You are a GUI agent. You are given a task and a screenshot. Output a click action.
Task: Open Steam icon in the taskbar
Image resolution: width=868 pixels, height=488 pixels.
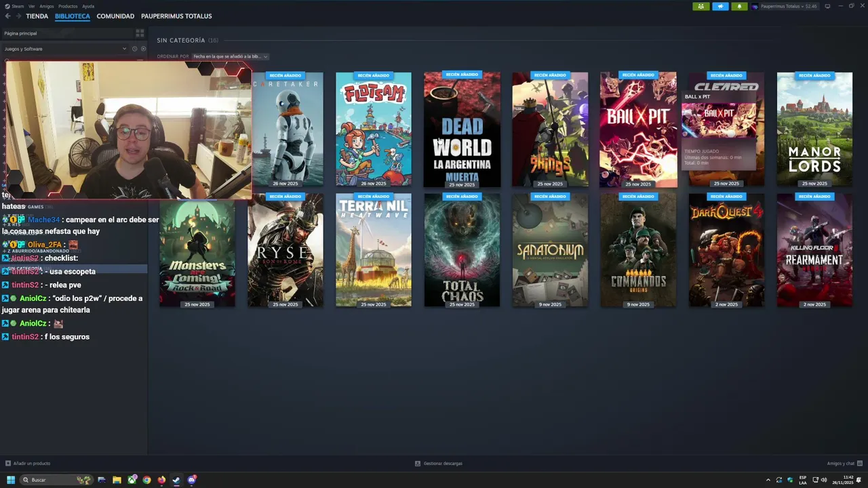coord(176,480)
